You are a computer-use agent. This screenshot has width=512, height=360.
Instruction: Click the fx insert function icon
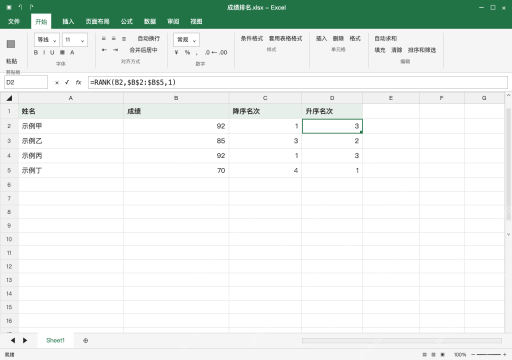pyautogui.click(x=78, y=82)
